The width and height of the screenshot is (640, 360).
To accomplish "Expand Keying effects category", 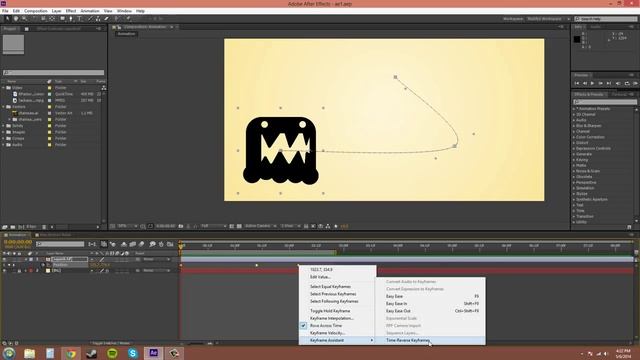I will 573,160.
